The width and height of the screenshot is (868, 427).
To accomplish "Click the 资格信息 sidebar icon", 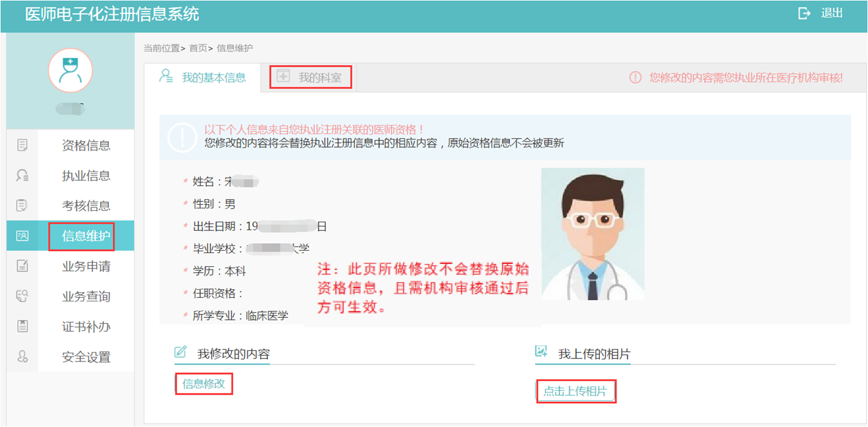I will [x=23, y=145].
